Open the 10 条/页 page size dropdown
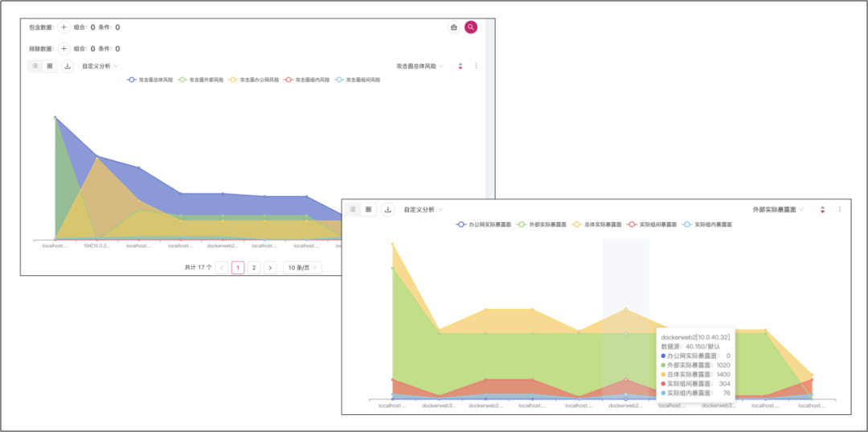Image resolution: width=868 pixels, height=432 pixels. (x=302, y=268)
